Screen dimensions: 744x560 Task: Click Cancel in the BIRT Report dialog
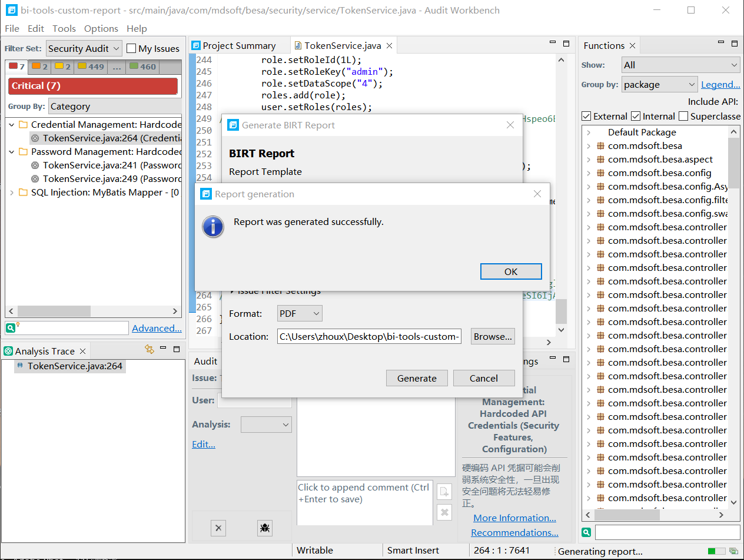[x=484, y=378]
